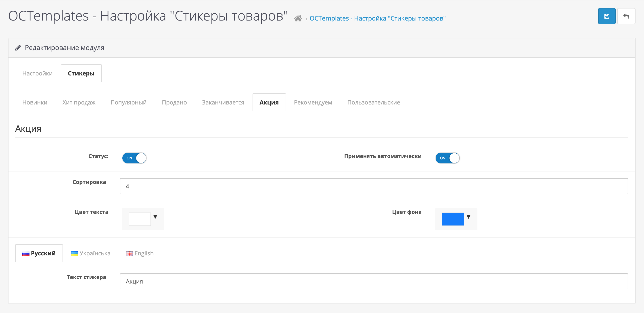Open the home icon in the breadcrumb
644x313 pixels.
pyautogui.click(x=298, y=19)
